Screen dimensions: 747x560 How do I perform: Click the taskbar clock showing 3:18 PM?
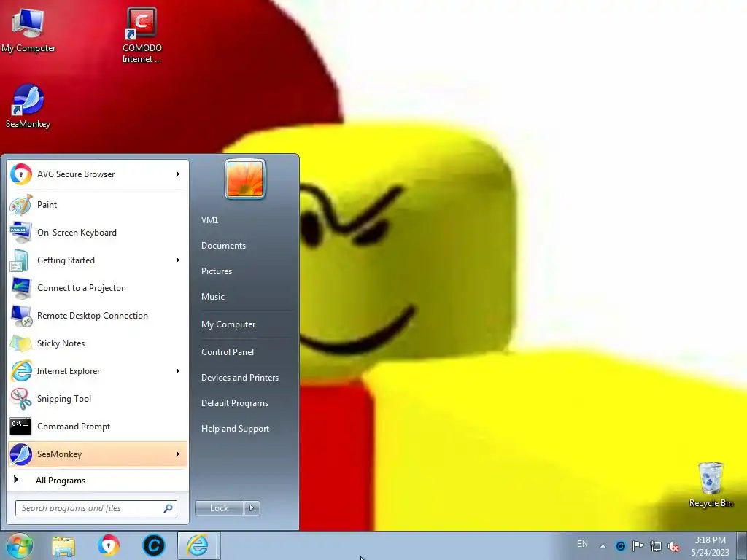710,546
